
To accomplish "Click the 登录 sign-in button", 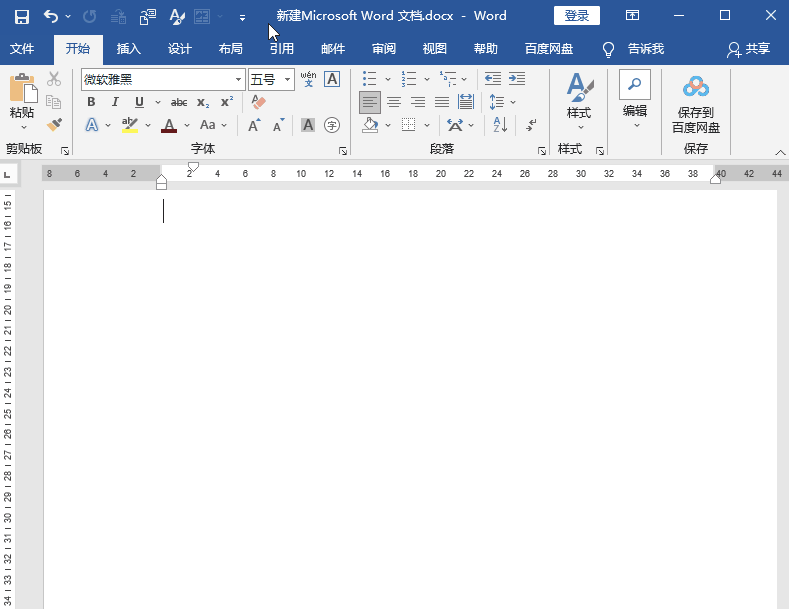I will tap(577, 16).
